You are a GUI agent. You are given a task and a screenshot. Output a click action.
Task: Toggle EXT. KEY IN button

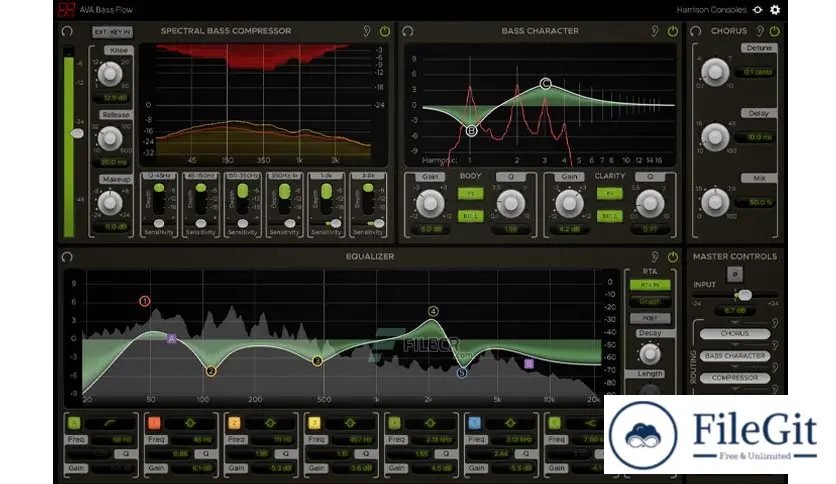coord(112,32)
